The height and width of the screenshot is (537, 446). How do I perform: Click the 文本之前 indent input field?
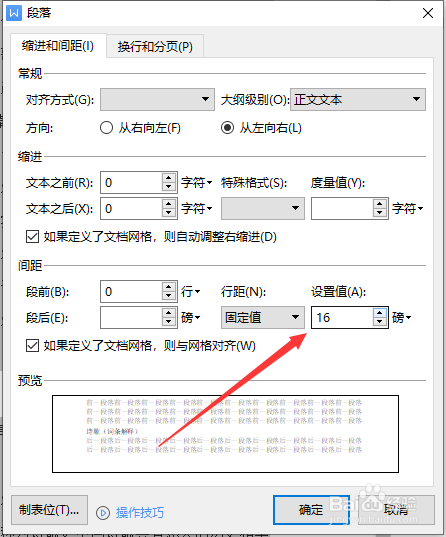[131, 183]
